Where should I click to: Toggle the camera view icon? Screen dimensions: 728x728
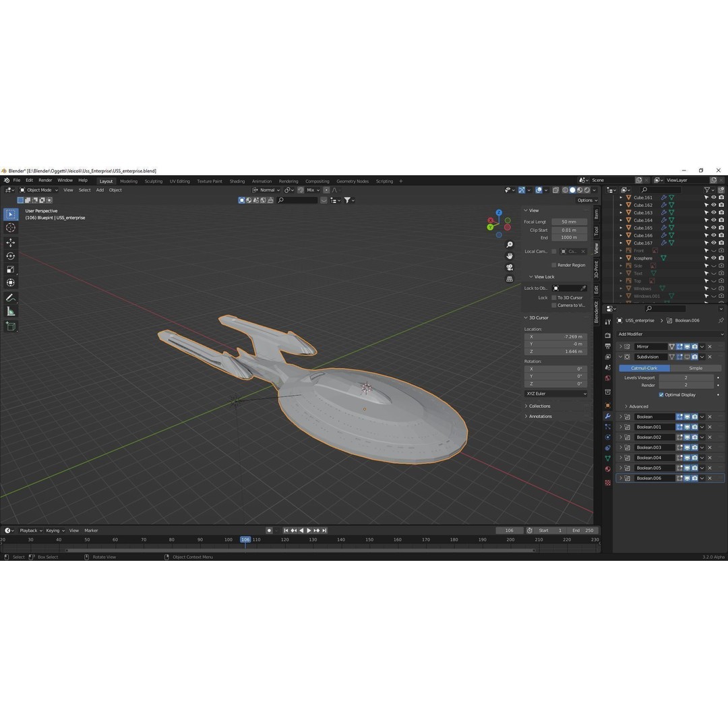coord(510,268)
